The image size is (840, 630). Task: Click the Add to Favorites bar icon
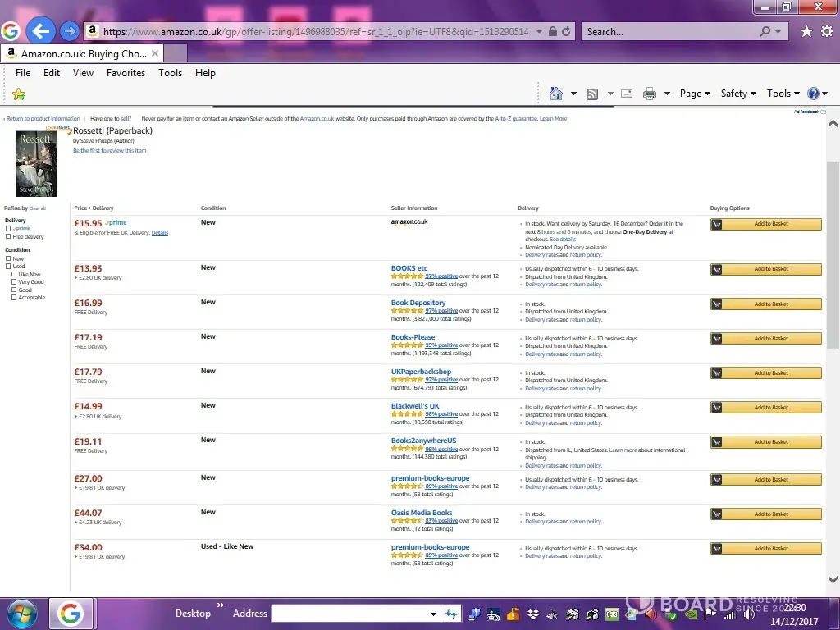coord(18,94)
